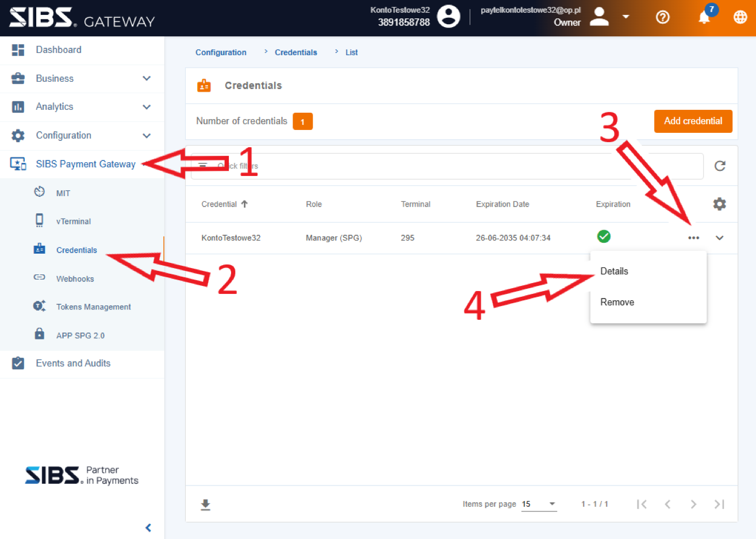The height and width of the screenshot is (539, 756).
Task: Click the notifications bell icon
Action: 704,17
